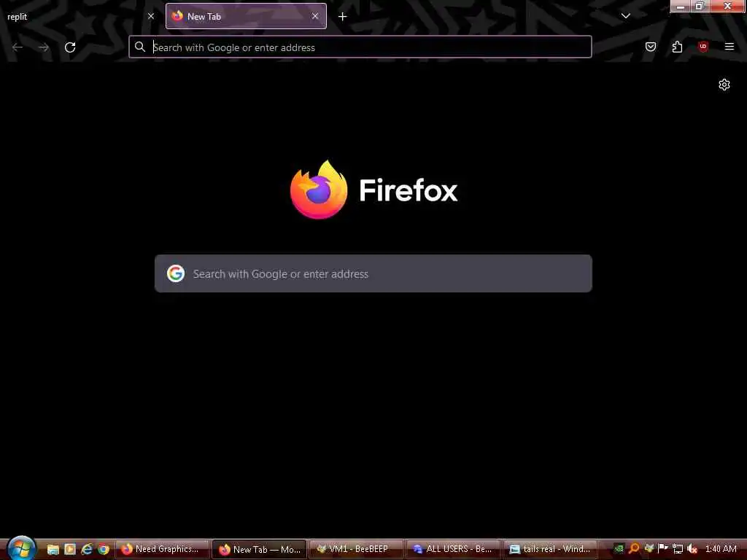Reload the current page

pos(70,47)
